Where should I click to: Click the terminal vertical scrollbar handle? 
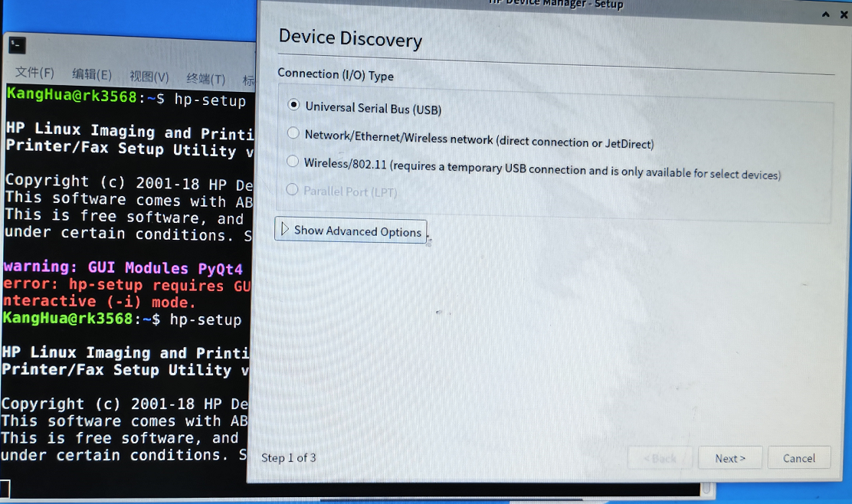(706, 488)
